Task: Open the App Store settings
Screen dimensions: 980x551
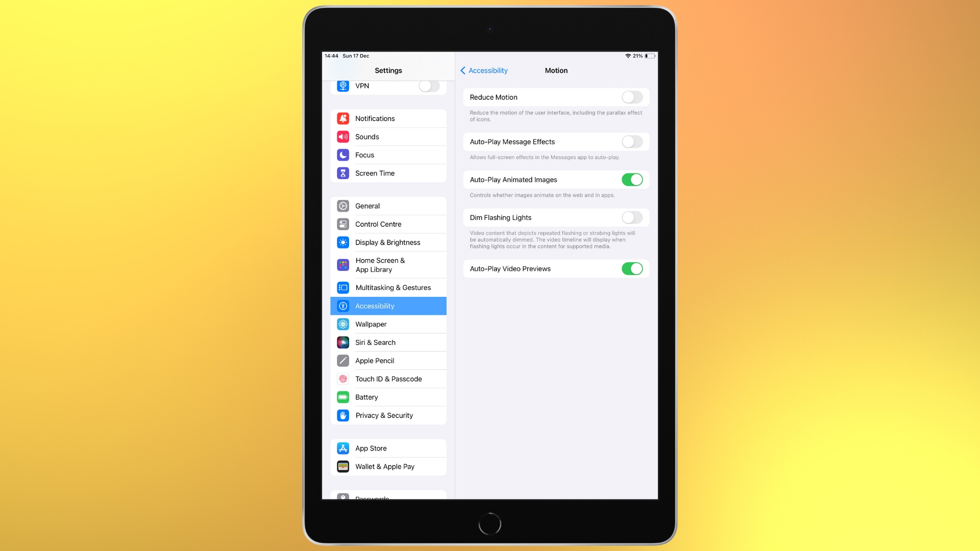Action: coord(388,447)
